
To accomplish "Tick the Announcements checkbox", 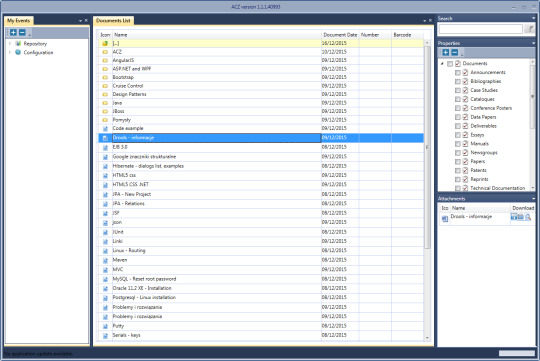I will 458,73.
